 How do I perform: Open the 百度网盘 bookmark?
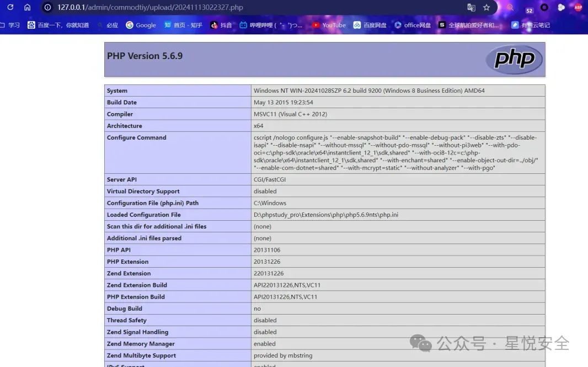370,25
